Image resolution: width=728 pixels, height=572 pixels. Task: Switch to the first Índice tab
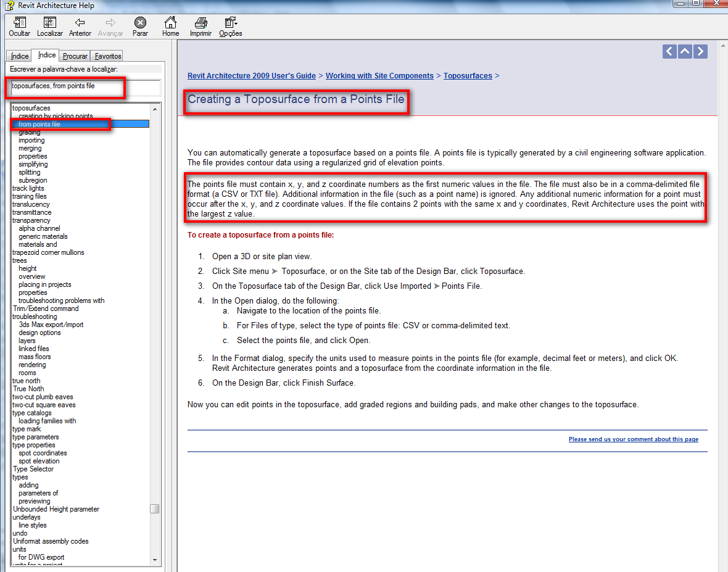20,56
